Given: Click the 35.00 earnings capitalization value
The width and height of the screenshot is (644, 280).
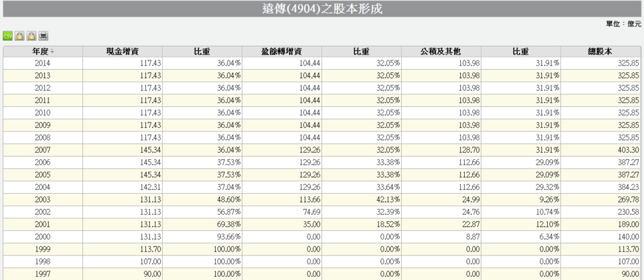Looking at the screenshot, I should [313, 224].
